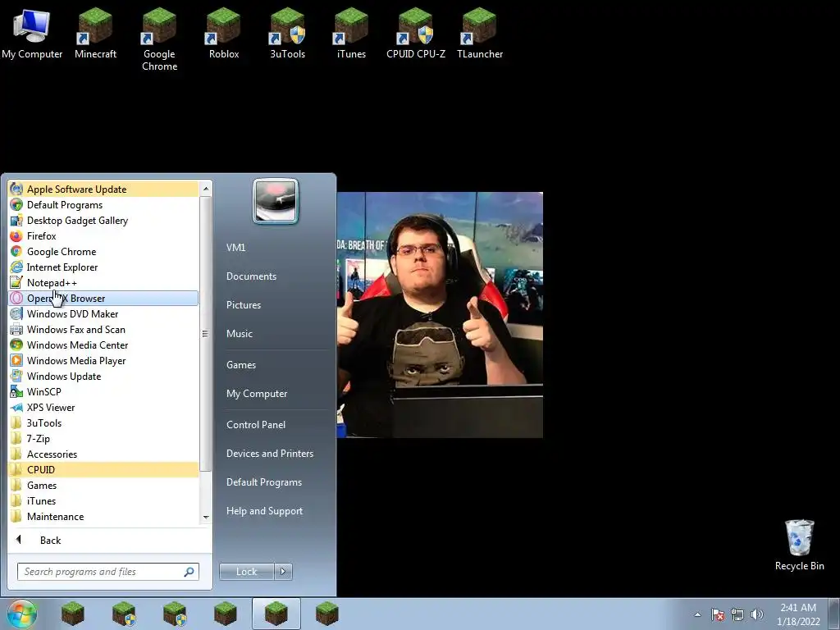The image size is (840, 630).
Task: Open My Computer from the Start menu
Action: 257,394
